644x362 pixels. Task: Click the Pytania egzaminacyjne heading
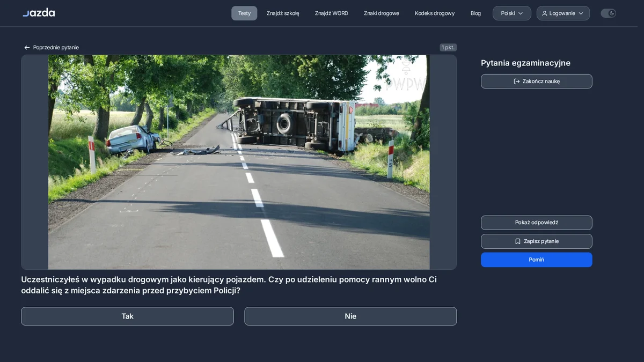525,63
